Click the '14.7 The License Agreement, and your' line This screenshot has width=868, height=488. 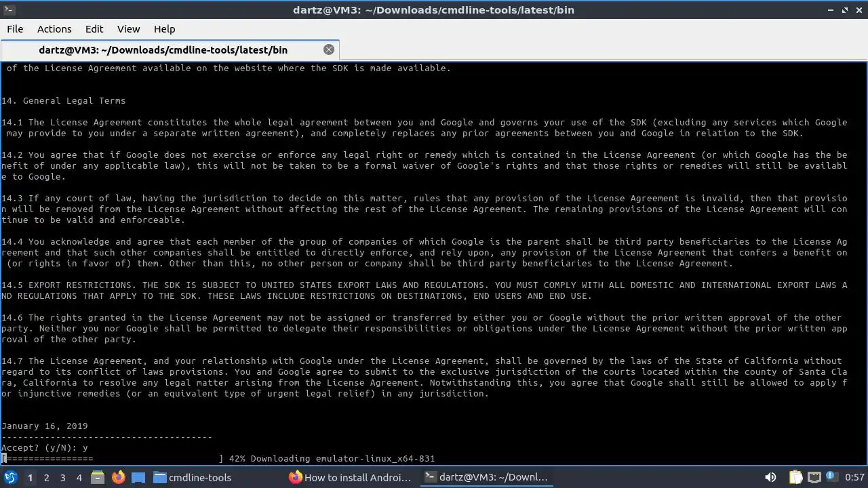coord(422,361)
